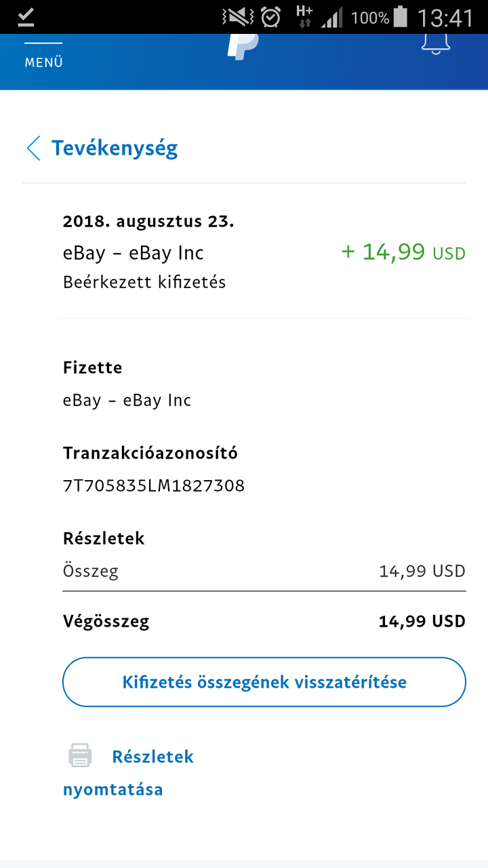Tap the printer icon
The height and width of the screenshot is (868, 488).
80,756
